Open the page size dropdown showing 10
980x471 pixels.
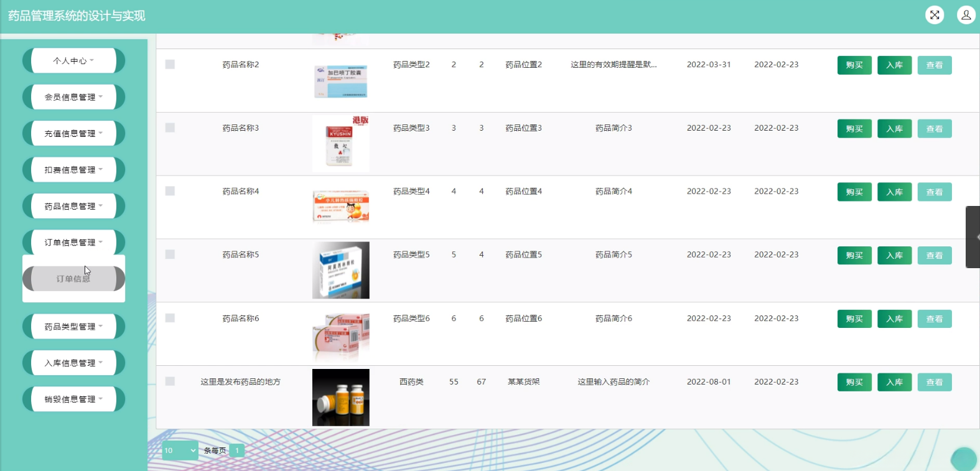click(180, 450)
